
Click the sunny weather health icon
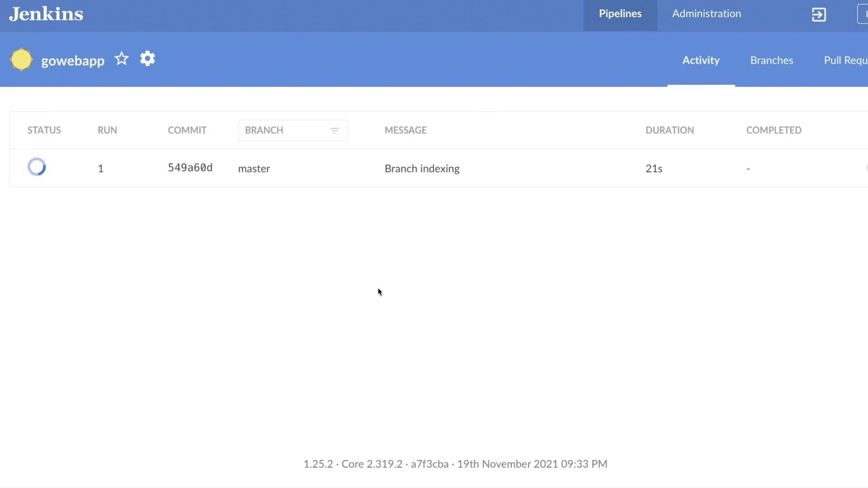[x=21, y=60]
